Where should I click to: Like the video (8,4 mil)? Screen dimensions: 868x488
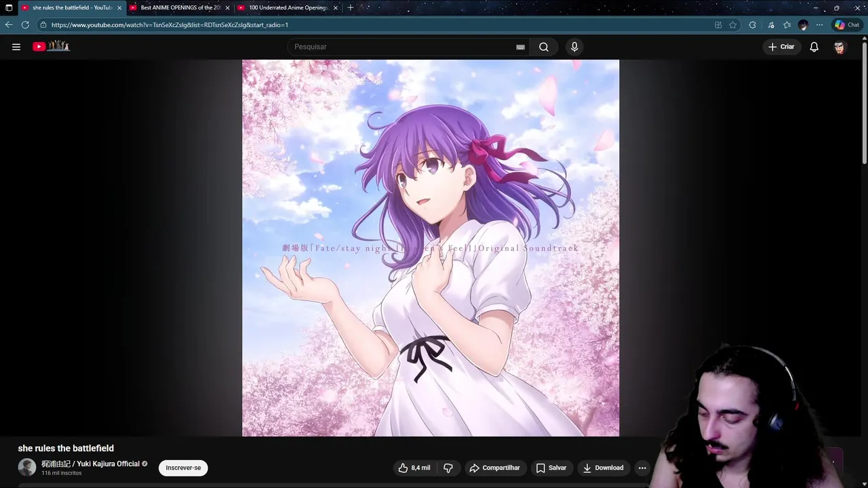click(x=414, y=468)
